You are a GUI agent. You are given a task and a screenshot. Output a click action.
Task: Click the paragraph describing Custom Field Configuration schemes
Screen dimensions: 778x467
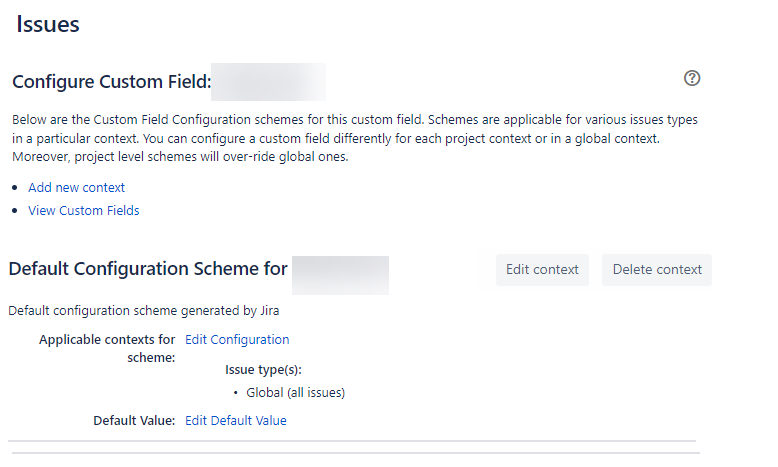[355, 138]
